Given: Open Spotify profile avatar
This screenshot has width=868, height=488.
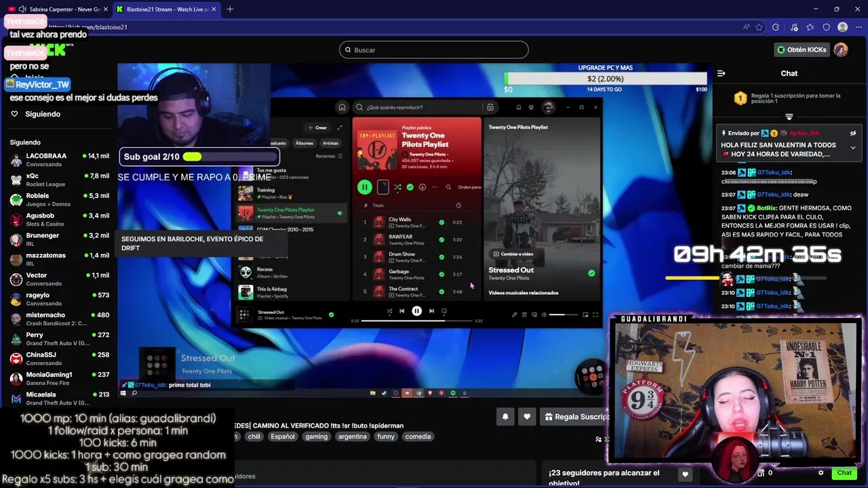Looking at the screenshot, I should coord(548,107).
